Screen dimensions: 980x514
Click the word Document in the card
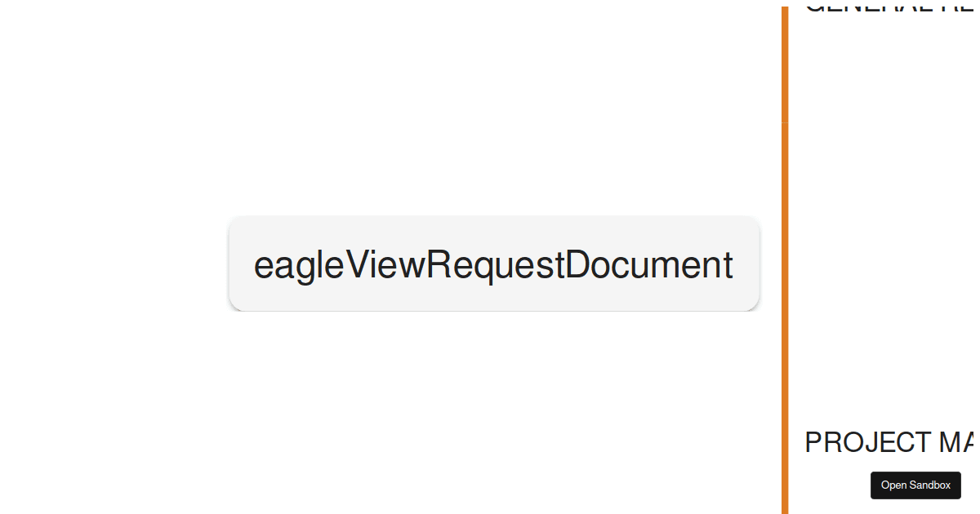pyautogui.click(x=649, y=265)
